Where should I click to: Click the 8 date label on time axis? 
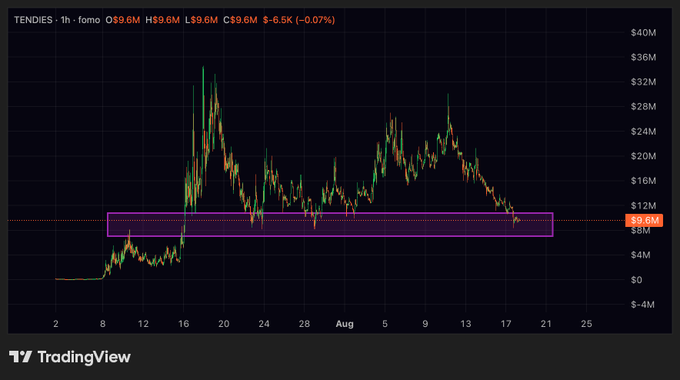[x=102, y=324]
